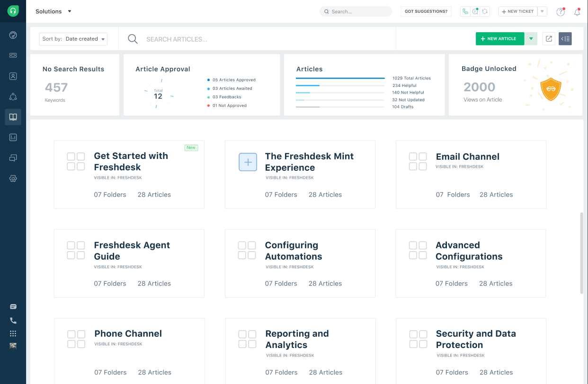Screen dimensions: 588x384
Task: Click grid icon on Configuring Automations
Action: (247, 250)
